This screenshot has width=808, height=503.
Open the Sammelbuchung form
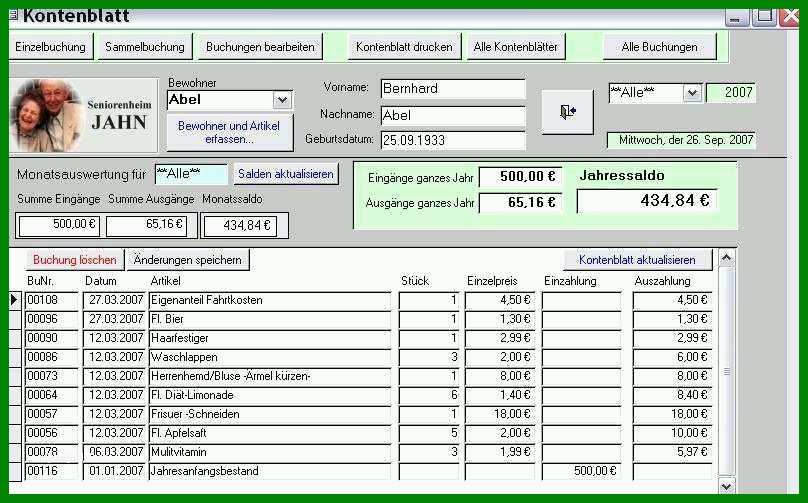[x=145, y=47]
